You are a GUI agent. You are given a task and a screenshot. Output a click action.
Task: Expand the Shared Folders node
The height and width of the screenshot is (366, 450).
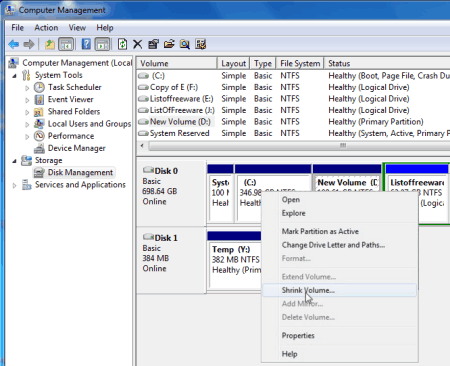coord(27,112)
